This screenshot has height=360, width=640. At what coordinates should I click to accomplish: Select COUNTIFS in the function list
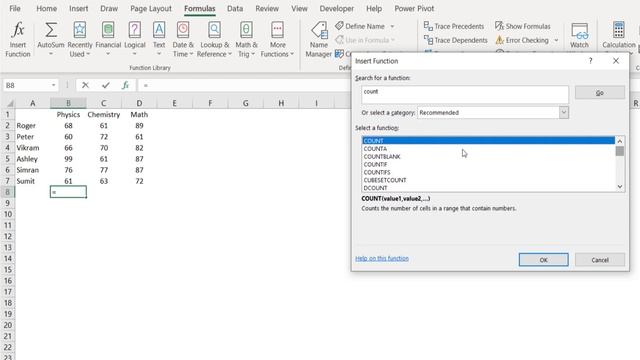(488, 172)
